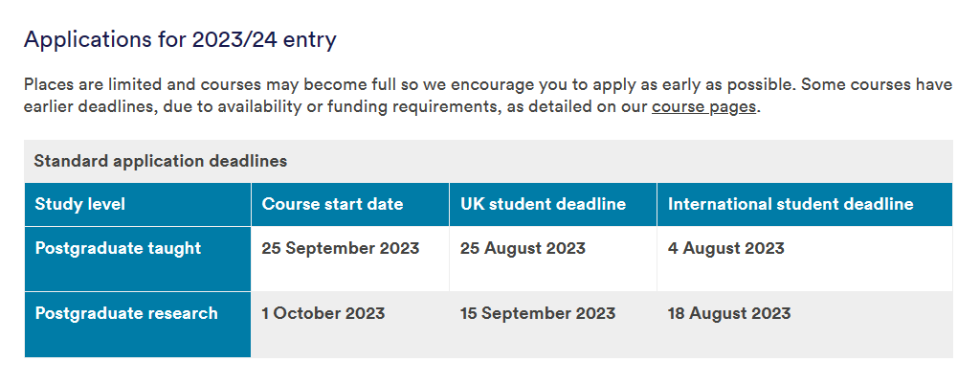Click the 'International student deadline' column header

791,204
